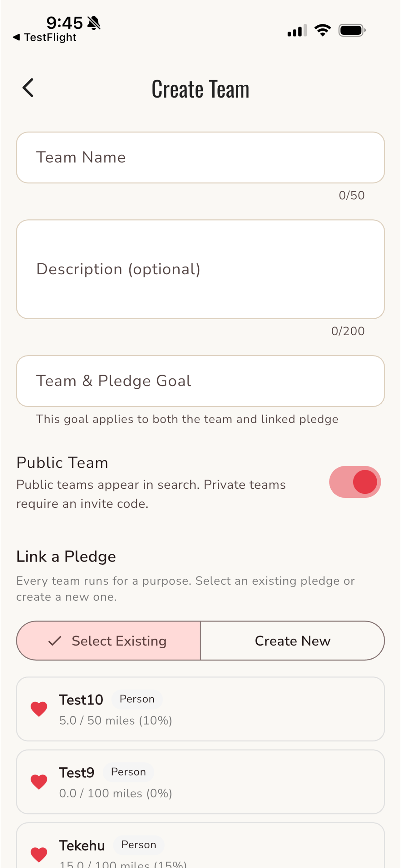Choose the Tekehu pledge card
The height and width of the screenshot is (868, 401).
pos(200,845)
